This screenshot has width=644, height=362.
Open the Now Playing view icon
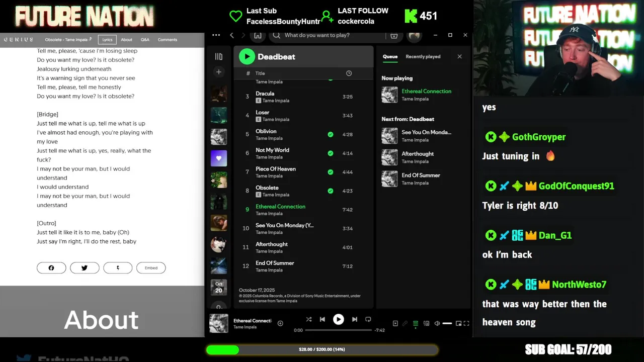click(395, 323)
